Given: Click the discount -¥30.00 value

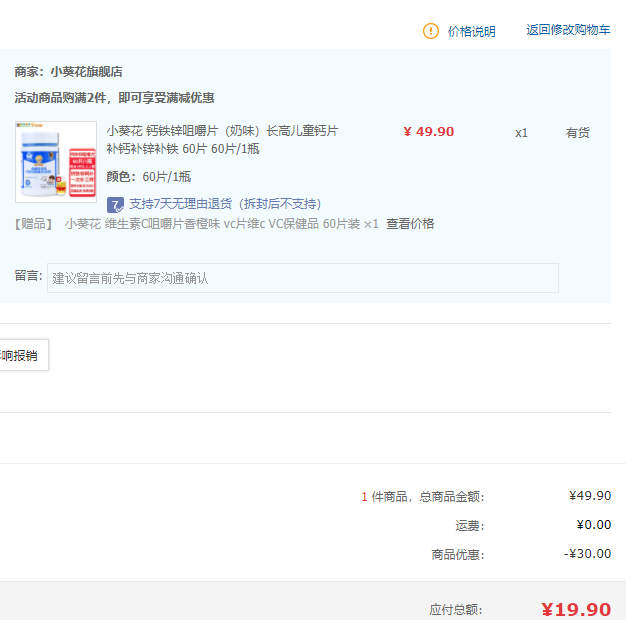Looking at the screenshot, I should click(587, 554).
